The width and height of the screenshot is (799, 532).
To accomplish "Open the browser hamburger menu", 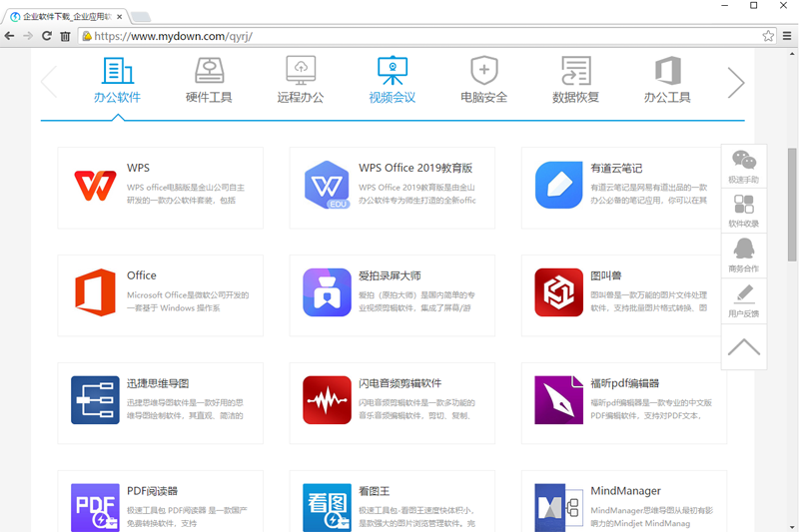I will pos(786,36).
